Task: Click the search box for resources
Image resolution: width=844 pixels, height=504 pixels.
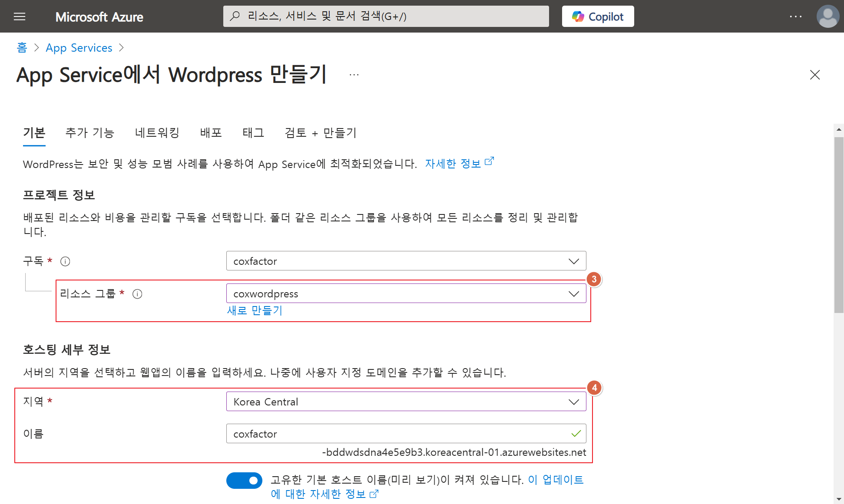Action: click(x=386, y=16)
